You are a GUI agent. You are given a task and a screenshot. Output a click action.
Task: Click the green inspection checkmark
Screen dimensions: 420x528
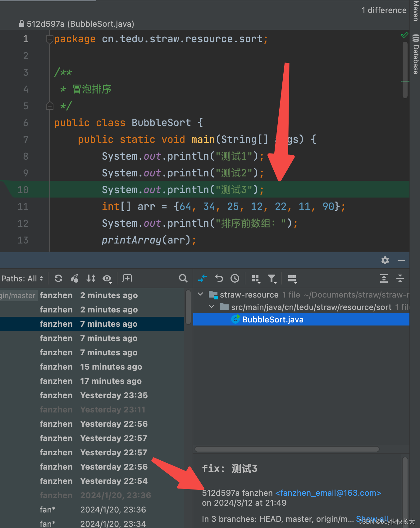point(404,35)
